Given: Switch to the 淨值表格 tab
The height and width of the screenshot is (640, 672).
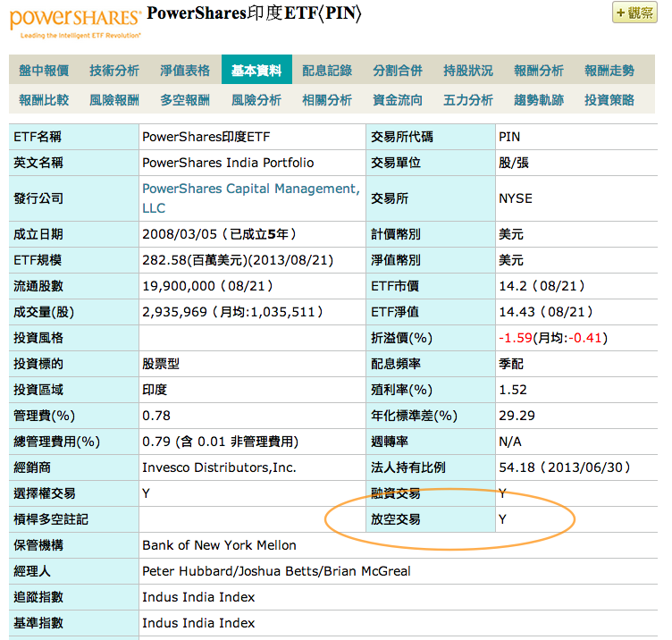Looking at the screenshot, I should (185, 70).
